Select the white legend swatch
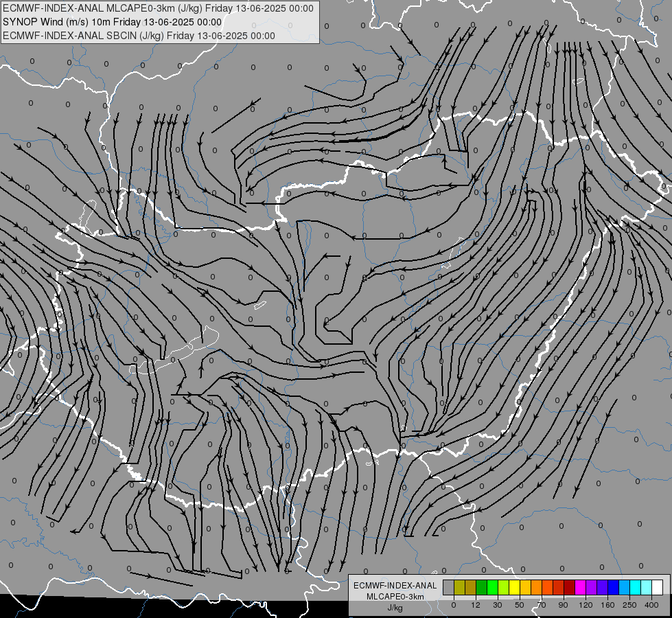Viewport: 672px width, 618px height. 657,587
